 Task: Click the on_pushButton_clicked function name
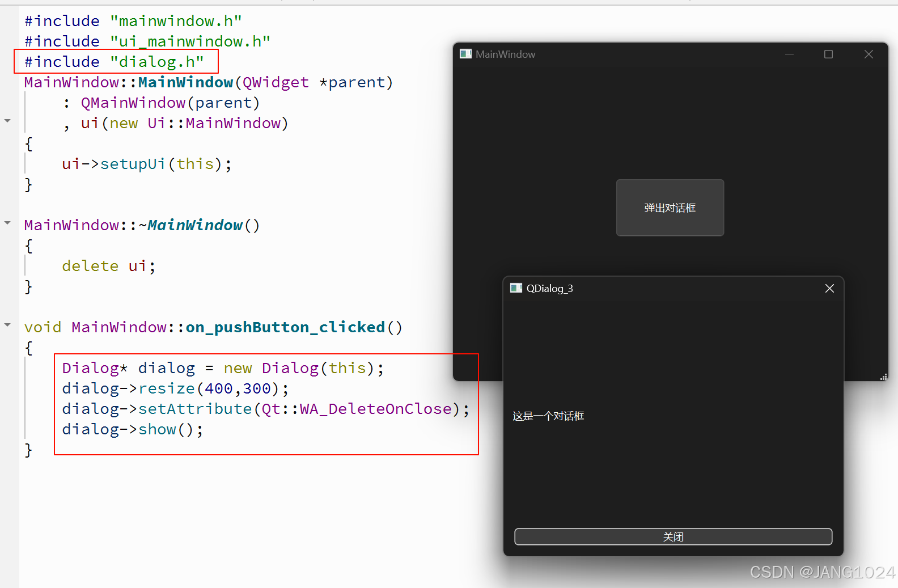coord(285,327)
